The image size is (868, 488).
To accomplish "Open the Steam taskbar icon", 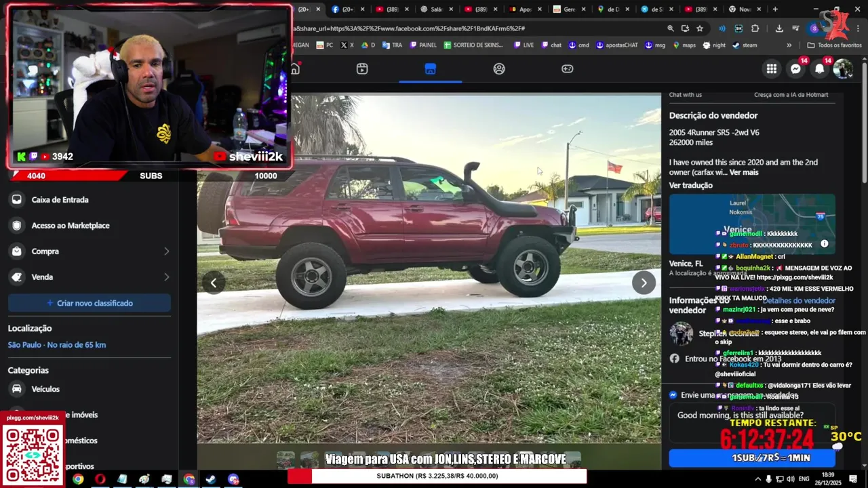I will [x=211, y=479].
